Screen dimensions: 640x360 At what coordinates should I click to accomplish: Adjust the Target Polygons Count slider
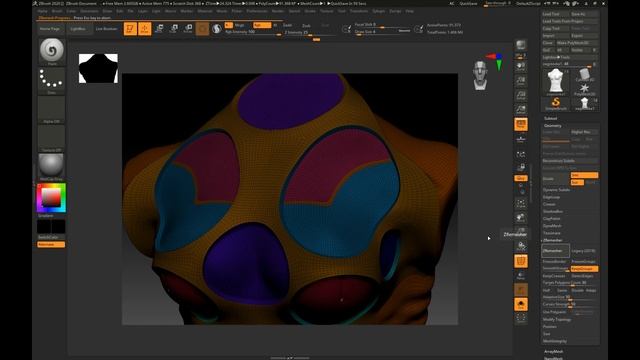(570, 283)
